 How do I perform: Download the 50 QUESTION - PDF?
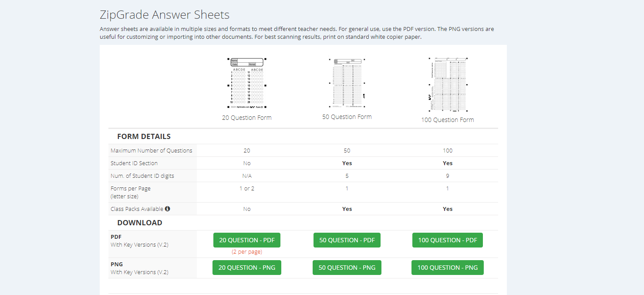[x=347, y=240]
